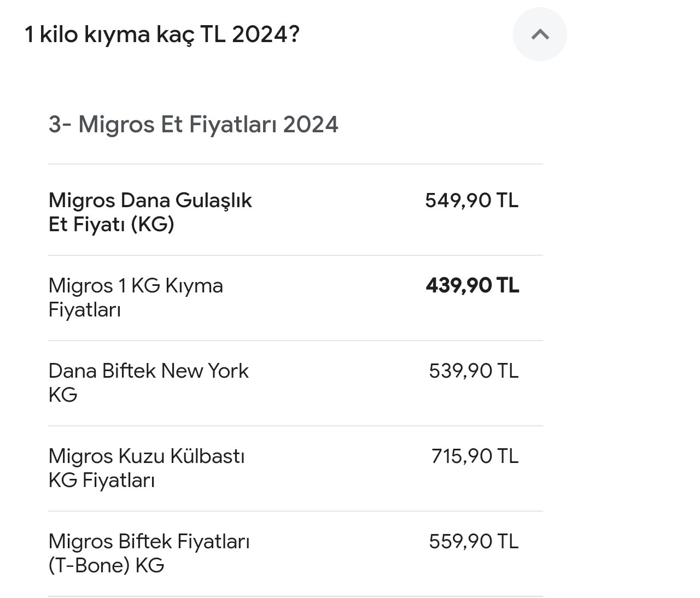
Task: Collapse the '1 kilo kıyma kaç TL 2024?' question
Action: tap(162, 35)
